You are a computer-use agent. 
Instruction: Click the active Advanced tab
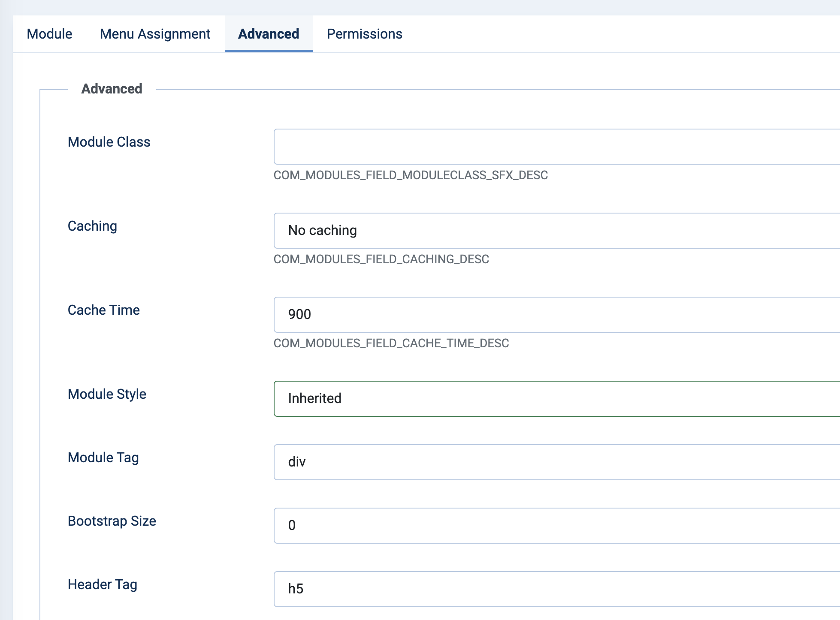click(268, 34)
